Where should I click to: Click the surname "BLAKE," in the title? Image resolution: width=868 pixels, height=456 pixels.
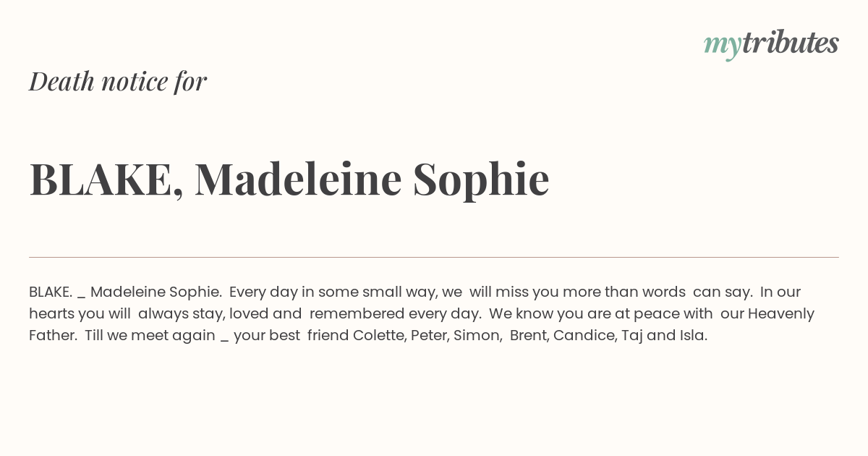[106, 181]
